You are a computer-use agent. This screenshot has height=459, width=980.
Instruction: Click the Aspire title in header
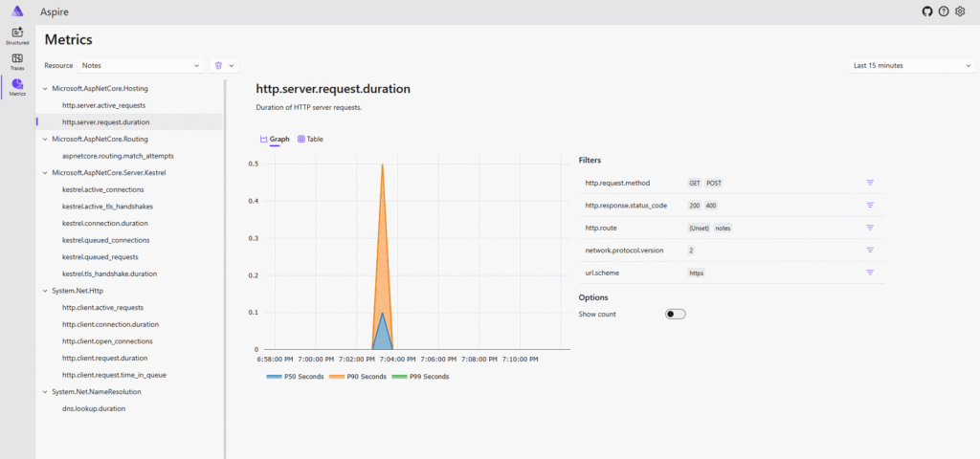pos(55,11)
